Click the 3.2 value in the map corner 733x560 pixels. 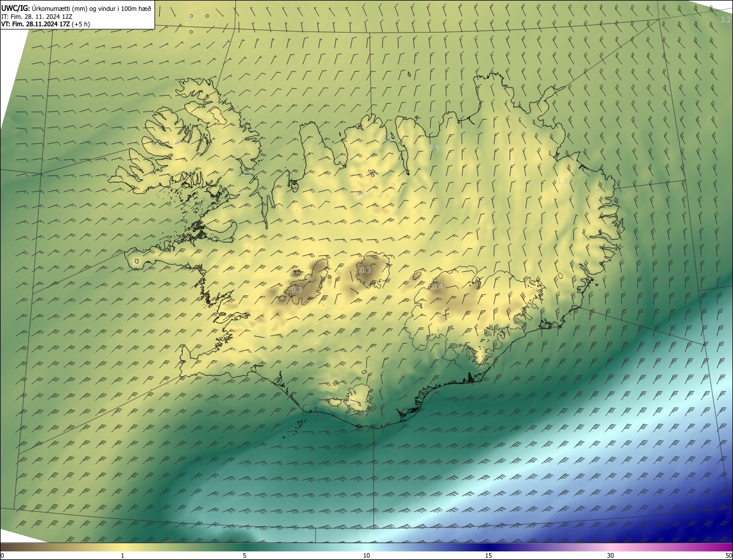click(725, 20)
